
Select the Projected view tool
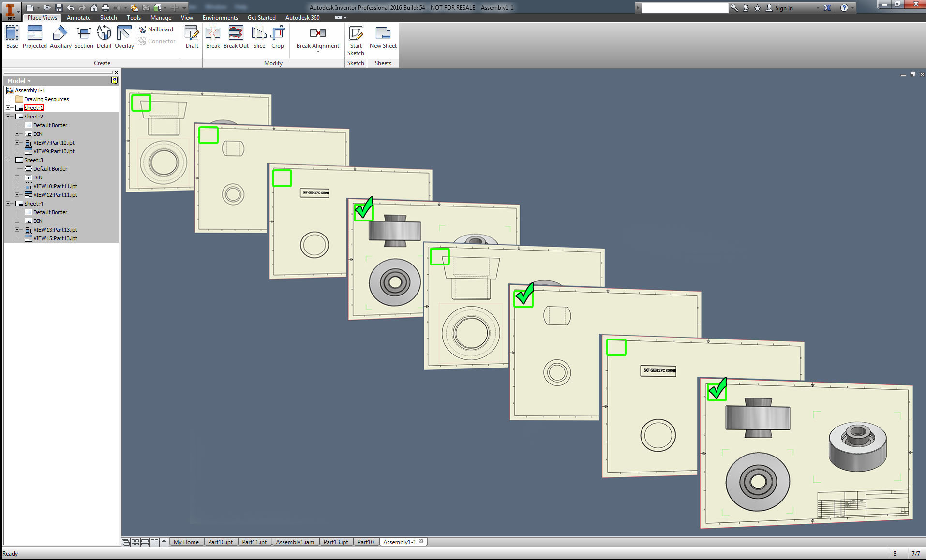point(34,36)
